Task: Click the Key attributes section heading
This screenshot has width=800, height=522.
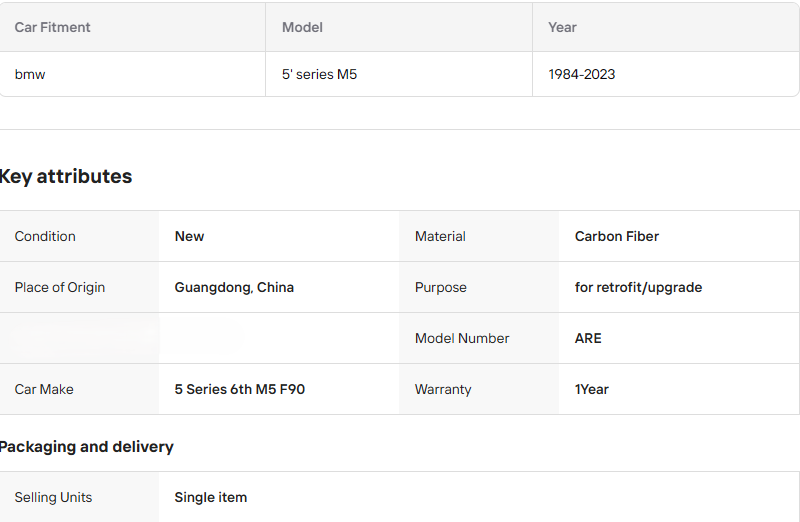Action: (66, 176)
